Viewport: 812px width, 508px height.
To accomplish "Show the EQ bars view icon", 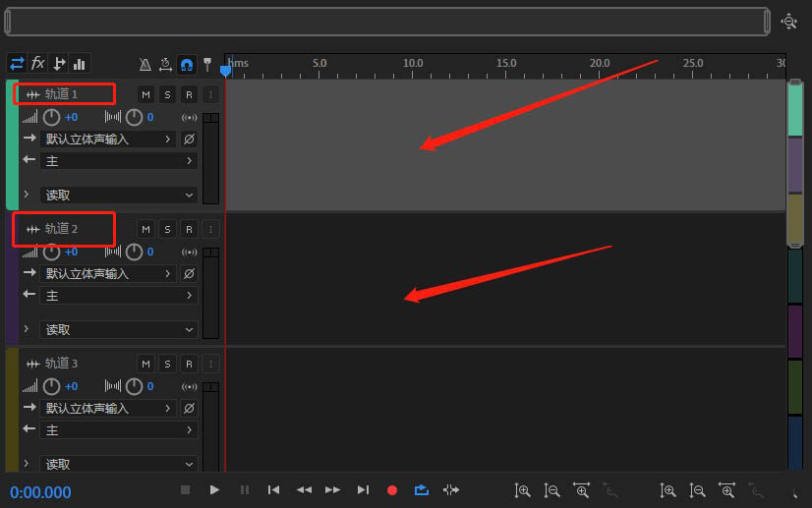I will [80, 64].
